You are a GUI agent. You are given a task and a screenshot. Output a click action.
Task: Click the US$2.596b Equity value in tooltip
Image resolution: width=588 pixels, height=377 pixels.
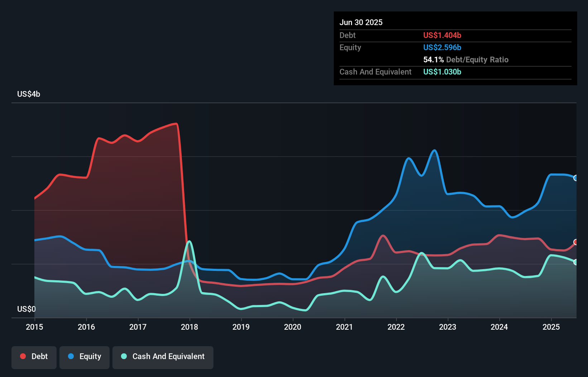442,47
